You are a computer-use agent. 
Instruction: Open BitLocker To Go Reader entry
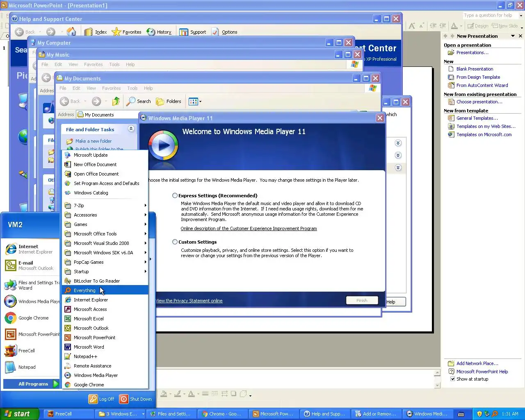pos(105,281)
